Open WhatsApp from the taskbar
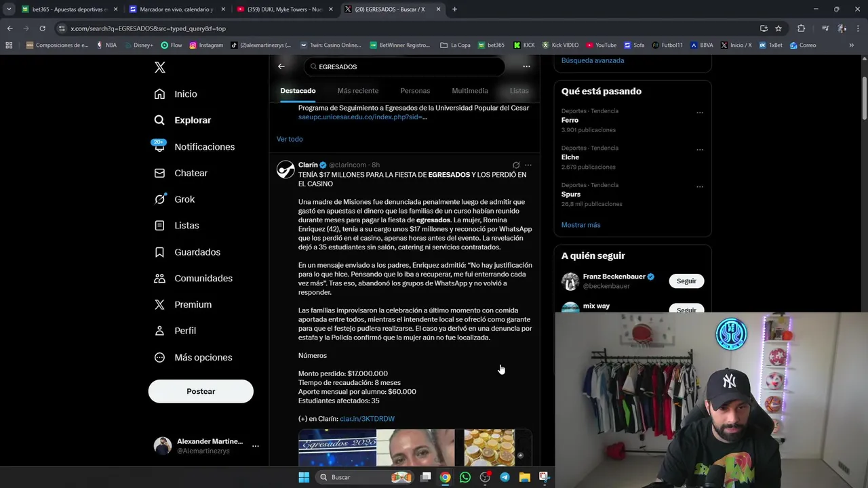This screenshot has height=488, width=868. click(465, 477)
